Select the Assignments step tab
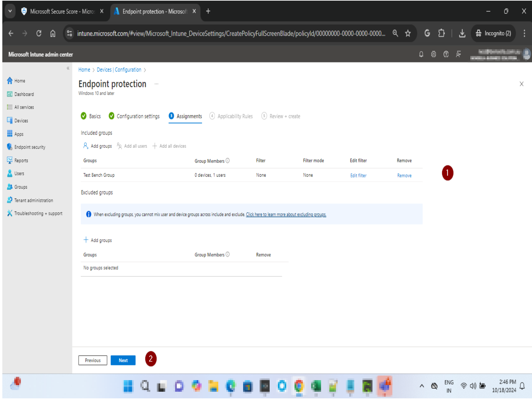Viewport: 532px width, 401px height. click(185, 116)
